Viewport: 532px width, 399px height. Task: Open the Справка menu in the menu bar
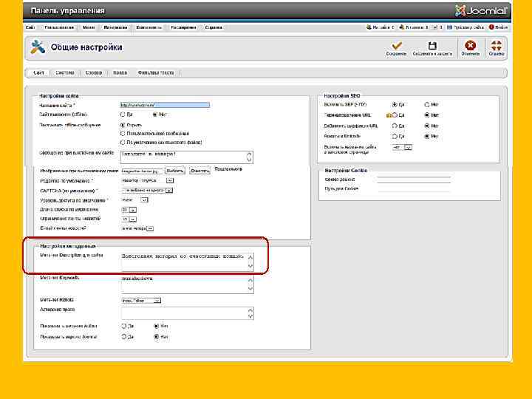click(214, 27)
